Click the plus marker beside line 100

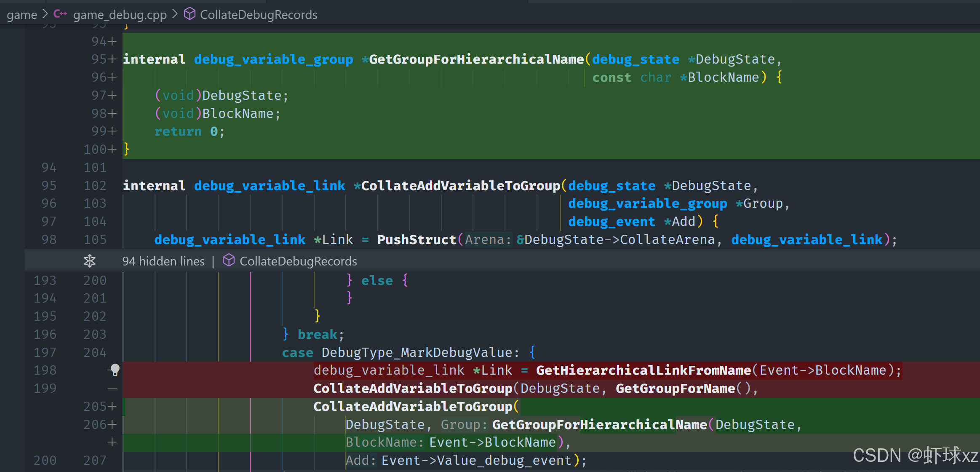click(x=112, y=149)
